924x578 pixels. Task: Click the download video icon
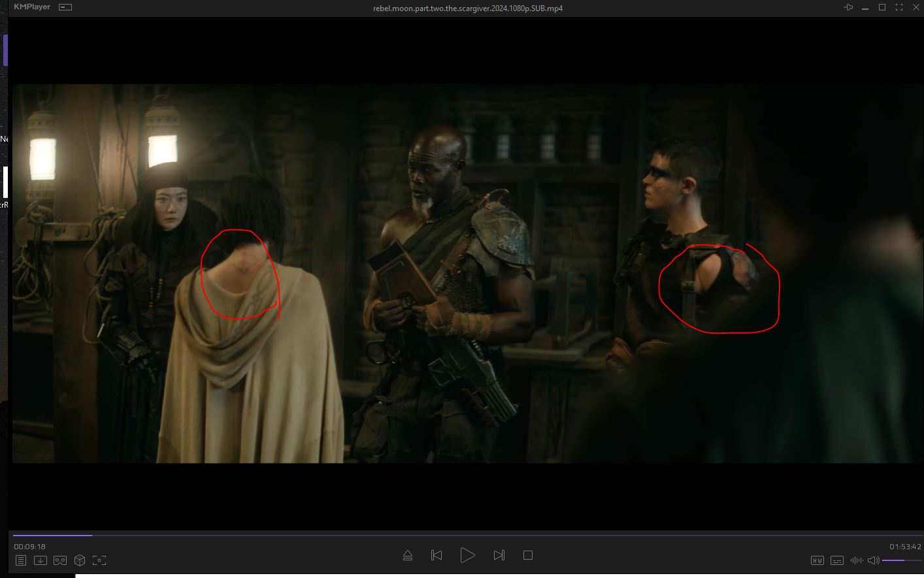click(x=41, y=560)
